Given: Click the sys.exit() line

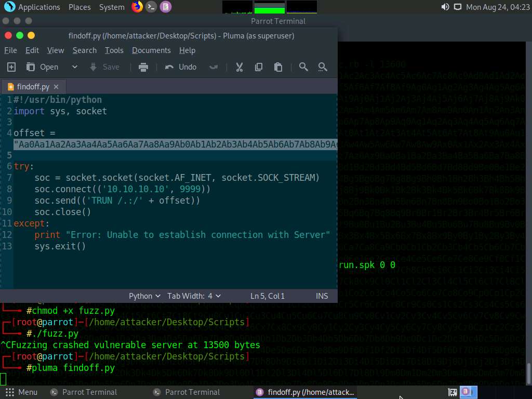Looking at the screenshot, I should (60, 246).
